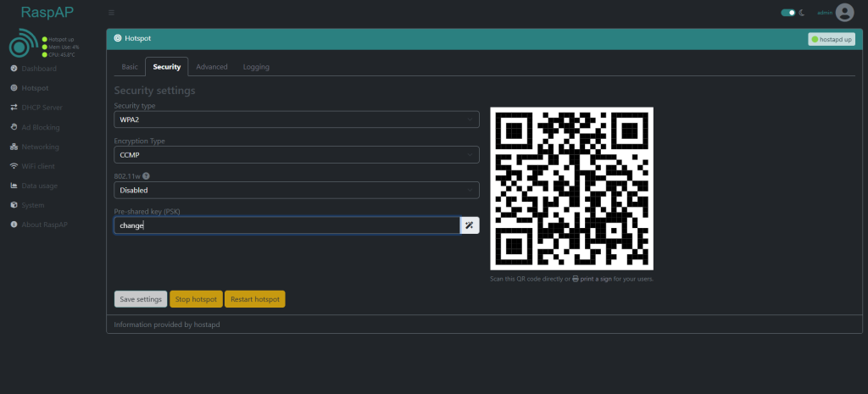Click the Save settings button
The width and height of the screenshot is (868, 394).
click(141, 299)
